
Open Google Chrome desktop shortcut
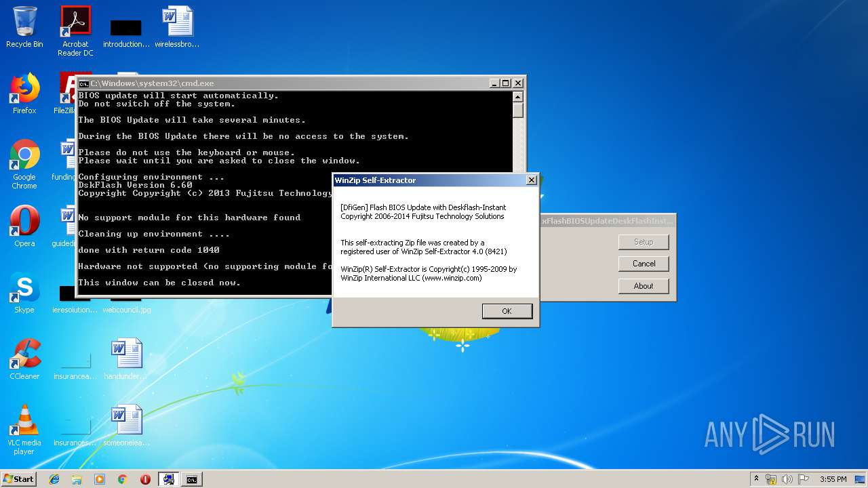click(x=24, y=164)
